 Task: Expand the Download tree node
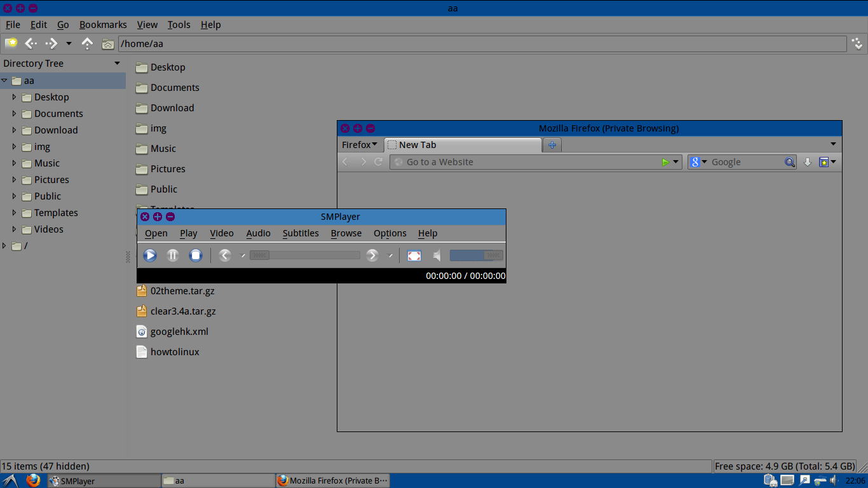pyautogui.click(x=14, y=130)
